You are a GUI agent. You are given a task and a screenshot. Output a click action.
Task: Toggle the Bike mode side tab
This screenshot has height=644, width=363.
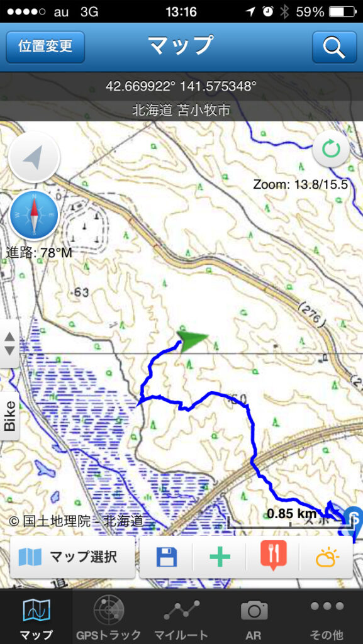9,416
